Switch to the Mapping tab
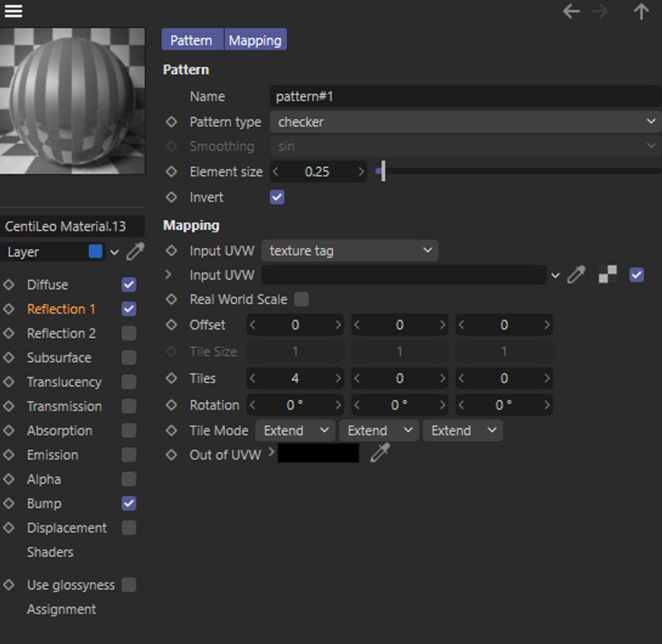 (x=255, y=40)
